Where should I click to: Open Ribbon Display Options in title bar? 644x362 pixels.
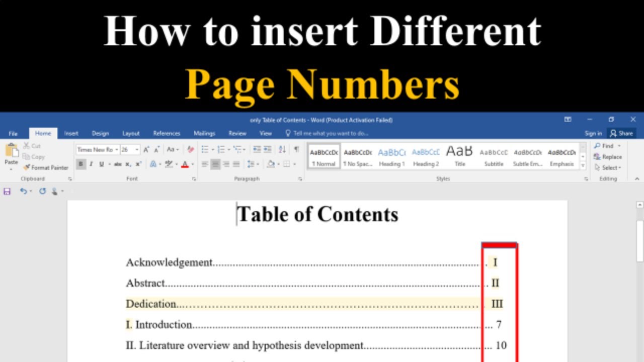pyautogui.click(x=568, y=120)
